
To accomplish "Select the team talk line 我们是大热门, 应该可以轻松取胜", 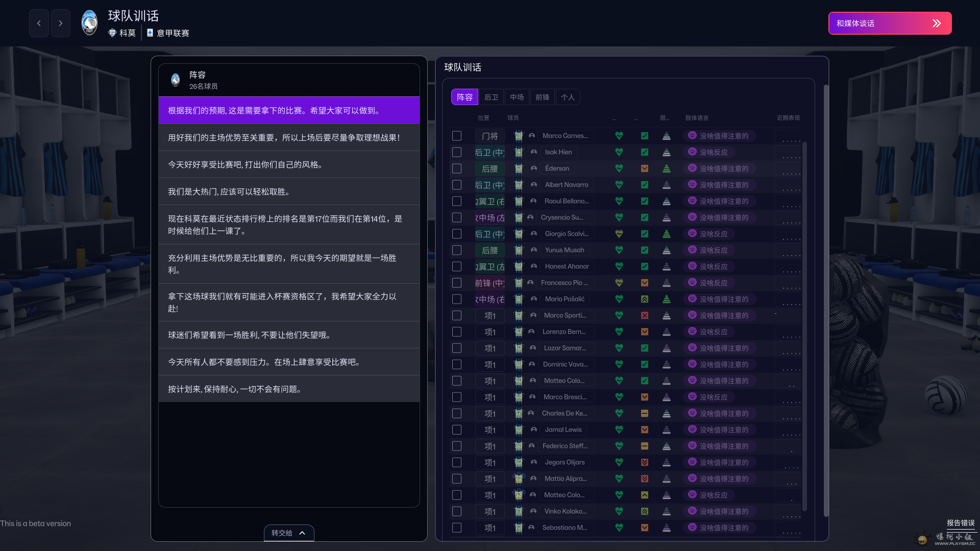I will click(x=289, y=192).
